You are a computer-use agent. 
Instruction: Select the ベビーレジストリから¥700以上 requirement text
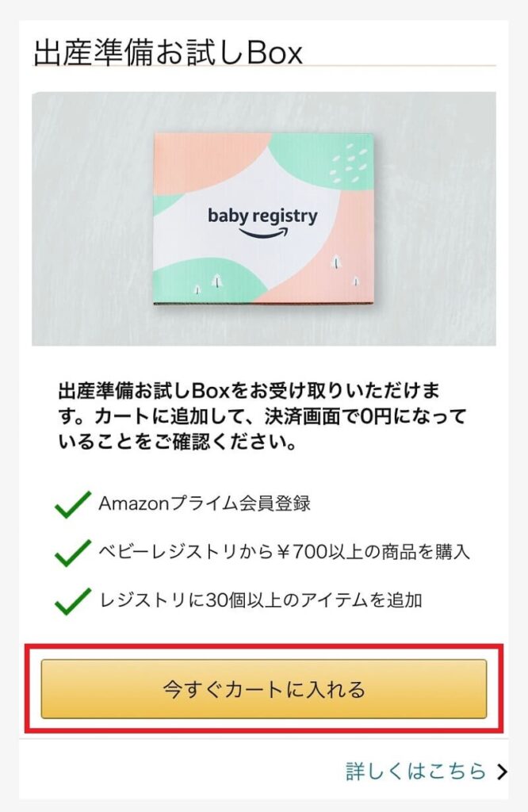tap(284, 552)
